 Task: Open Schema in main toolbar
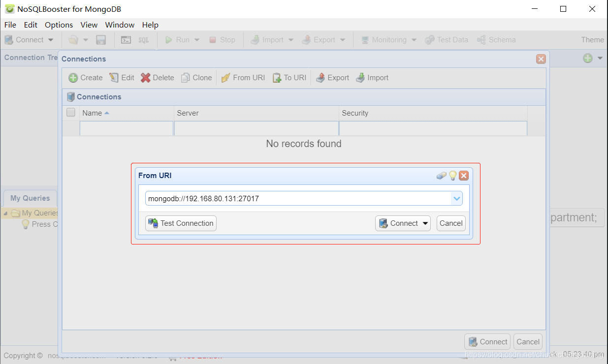pyautogui.click(x=496, y=40)
